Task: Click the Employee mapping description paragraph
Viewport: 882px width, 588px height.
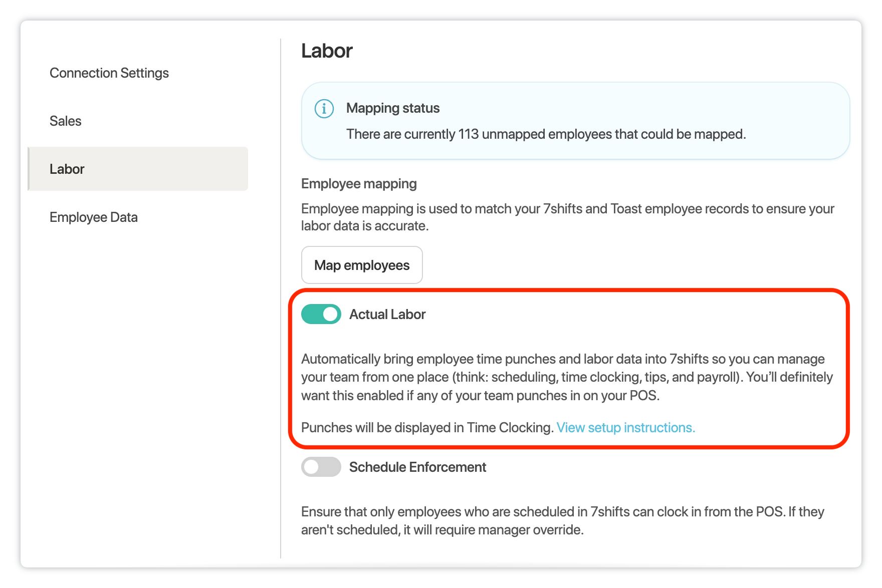Action: (567, 217)
